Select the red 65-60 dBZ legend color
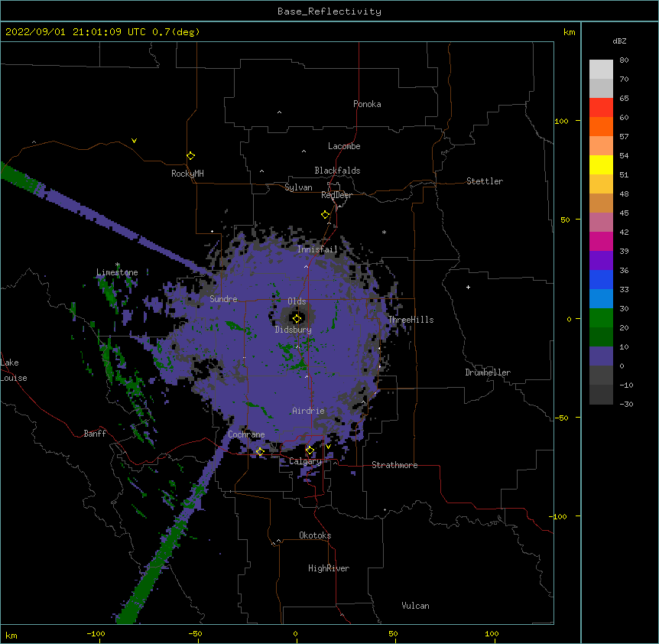Screen dimensions: 659x644 [601, 108]
